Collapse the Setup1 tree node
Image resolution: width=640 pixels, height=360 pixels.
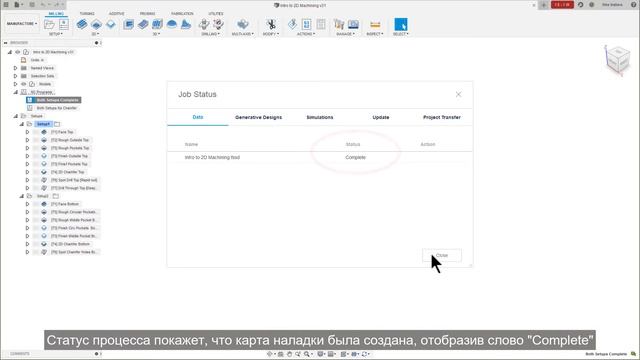pyautogui.click(x=22, y=124)
